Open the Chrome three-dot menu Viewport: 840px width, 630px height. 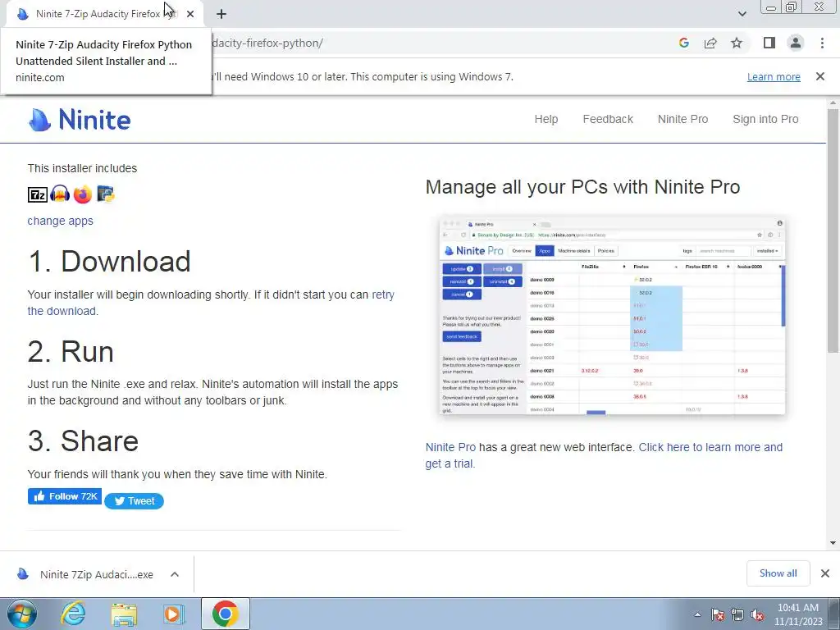822,43
